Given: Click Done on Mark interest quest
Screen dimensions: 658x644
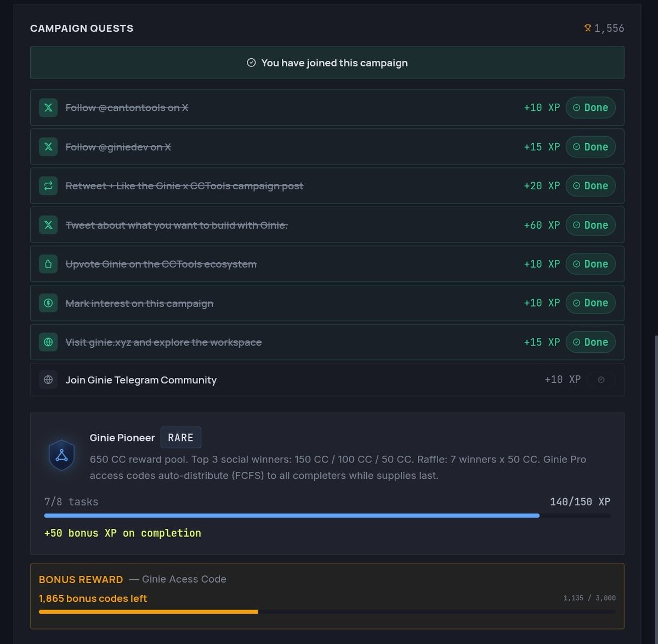Looking at the screenshot, I should [x=591, y=303].
